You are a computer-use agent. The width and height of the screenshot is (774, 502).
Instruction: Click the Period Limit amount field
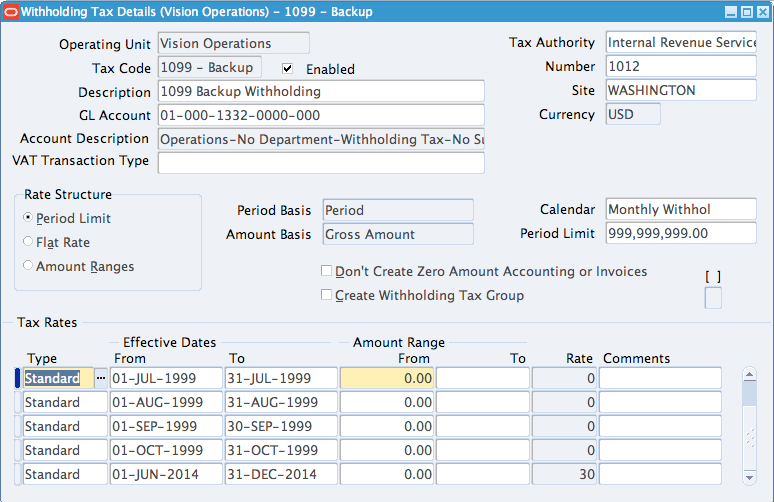(x=681, y=233)
